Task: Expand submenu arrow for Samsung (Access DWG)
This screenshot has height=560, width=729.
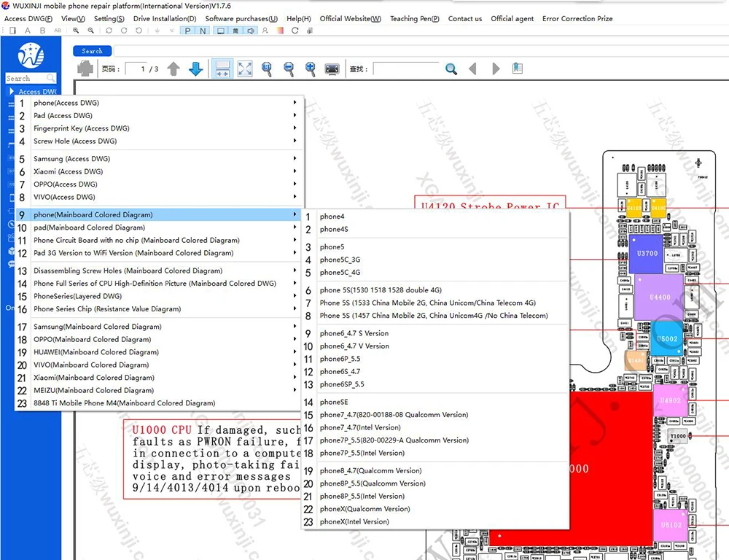Action: point(295,158)
